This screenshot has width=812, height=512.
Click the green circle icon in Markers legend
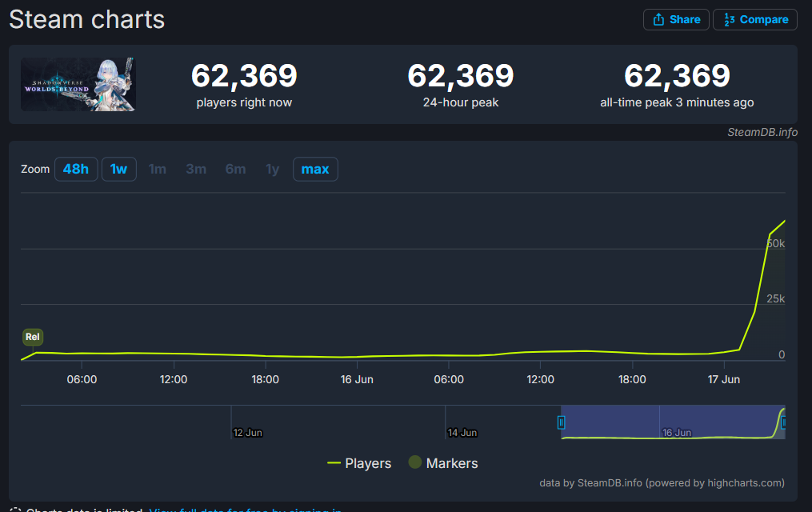point(415,462)
